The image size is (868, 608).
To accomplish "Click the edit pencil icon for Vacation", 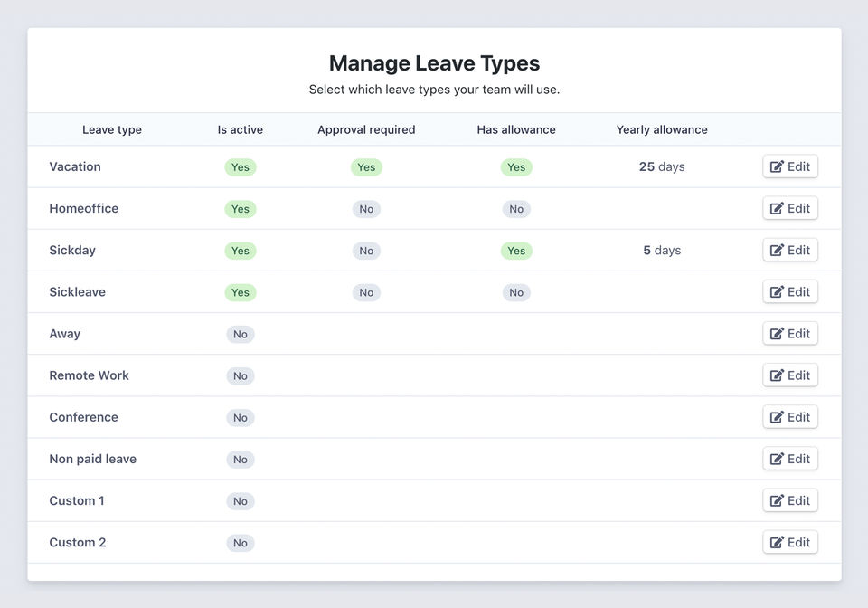I will [x=777, y=167].
